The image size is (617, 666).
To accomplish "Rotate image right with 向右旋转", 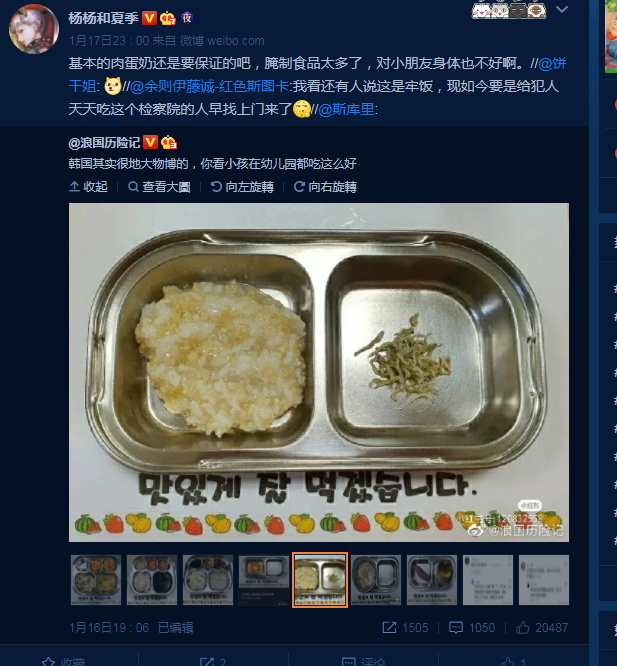I will click(x=325, y=186).
